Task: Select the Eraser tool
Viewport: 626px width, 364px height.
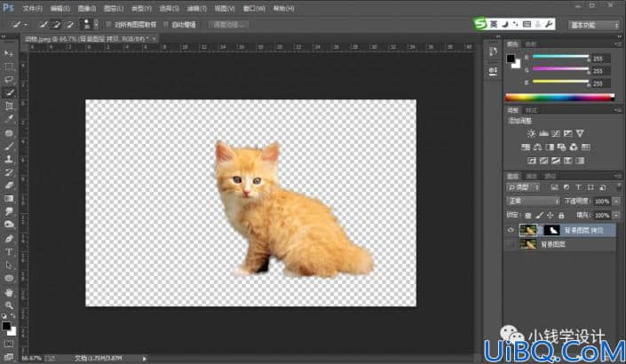Action: 9,186
